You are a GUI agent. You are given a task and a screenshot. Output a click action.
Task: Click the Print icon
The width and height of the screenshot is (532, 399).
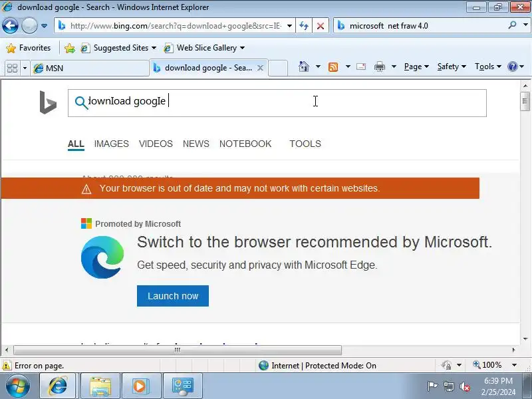[379, 67]
